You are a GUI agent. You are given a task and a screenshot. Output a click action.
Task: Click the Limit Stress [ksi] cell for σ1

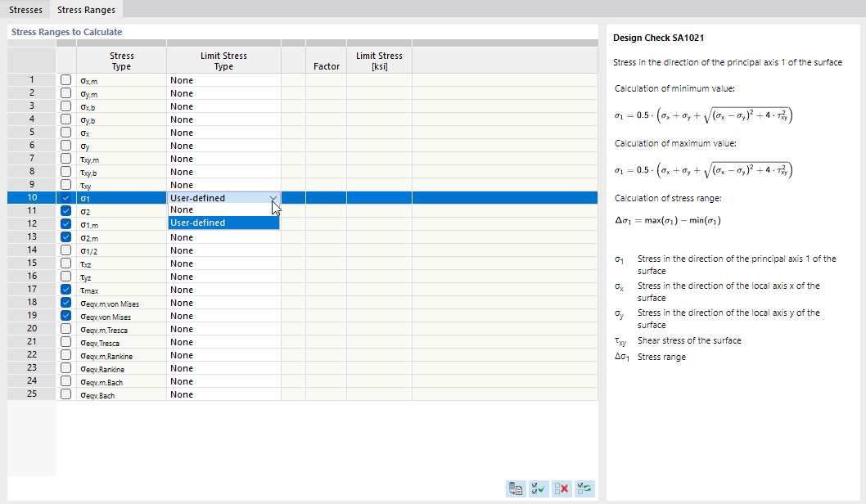pos(379,197)
